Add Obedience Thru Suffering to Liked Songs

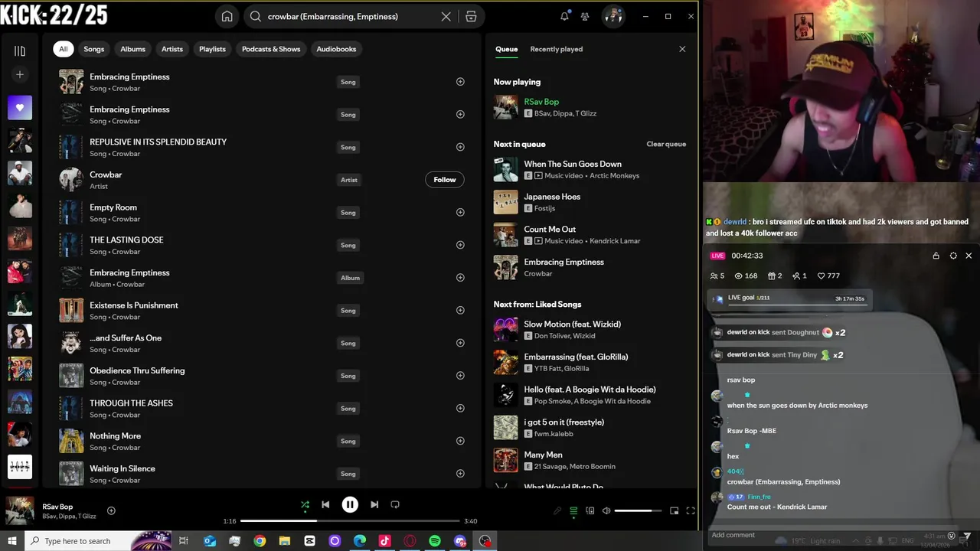coord(460,376)
